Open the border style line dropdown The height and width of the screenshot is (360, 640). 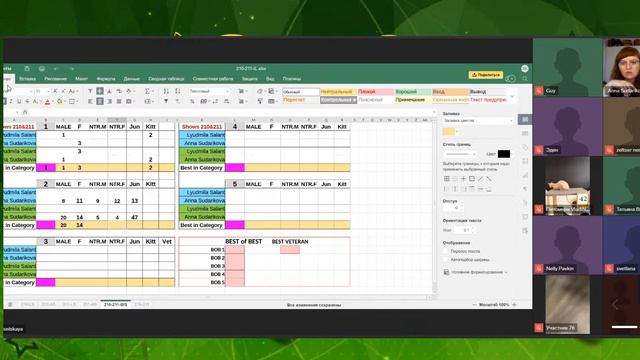point(460,154)
